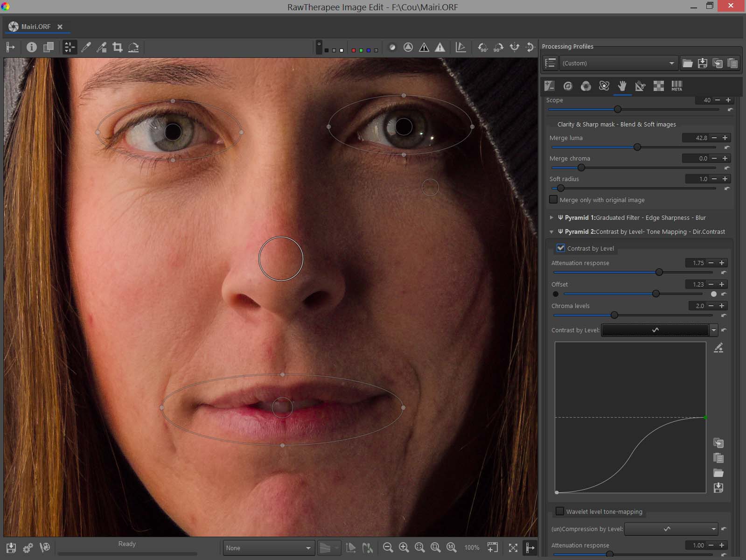Check Merge only with original image
This screenshot has height=560, width=746.
click(553, 200)
